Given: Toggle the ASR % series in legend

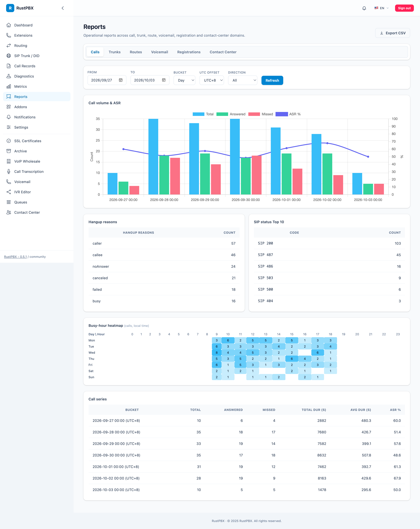Looking at the screenshot, I should pyautogui.click(x=288, y=114).
